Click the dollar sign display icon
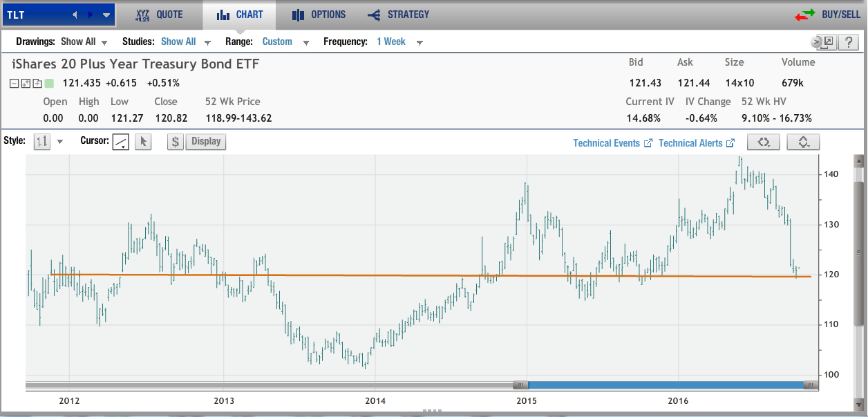 click(x=176, y=141)
